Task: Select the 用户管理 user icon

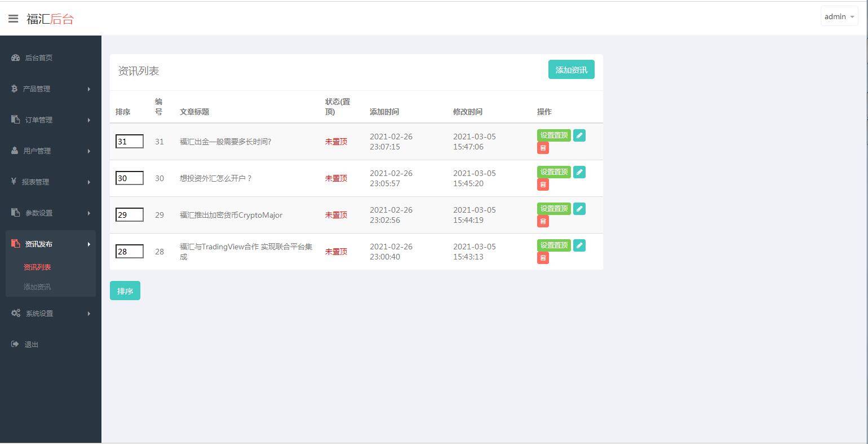Action: pos(14,151)
